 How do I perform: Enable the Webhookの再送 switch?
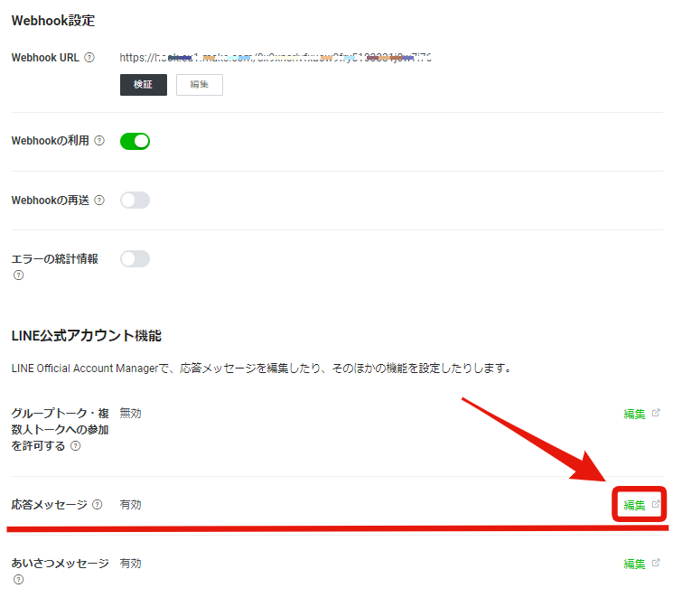pos(135,201)
